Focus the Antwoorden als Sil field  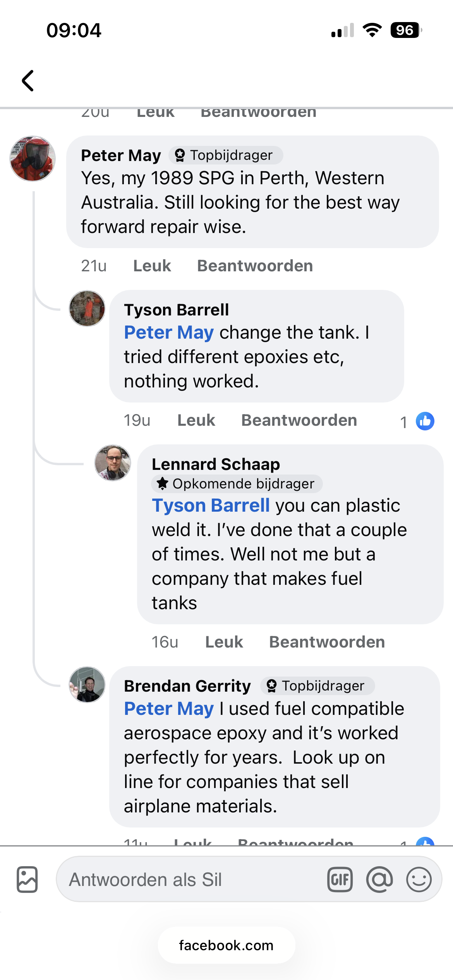click(194, 879)
